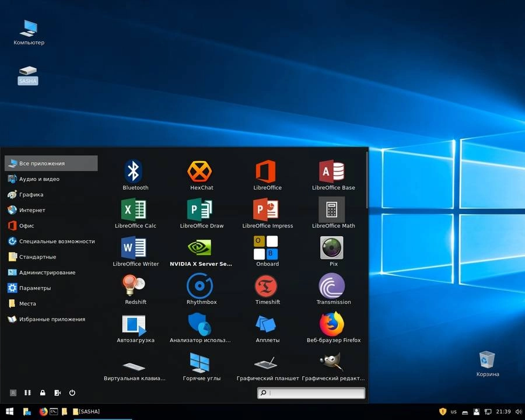Select the Параметры category
The image size is (525, 420).
coord(51,288)
